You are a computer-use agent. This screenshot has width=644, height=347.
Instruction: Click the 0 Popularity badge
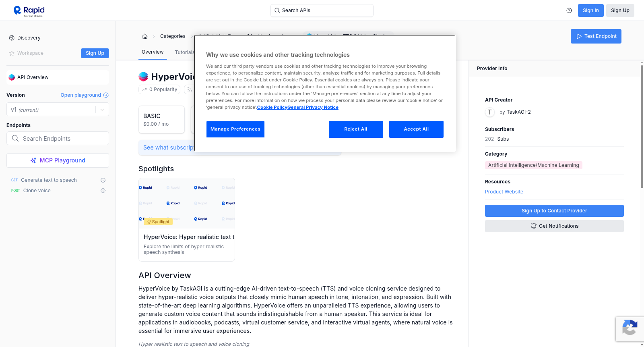[x=160, y=89]
